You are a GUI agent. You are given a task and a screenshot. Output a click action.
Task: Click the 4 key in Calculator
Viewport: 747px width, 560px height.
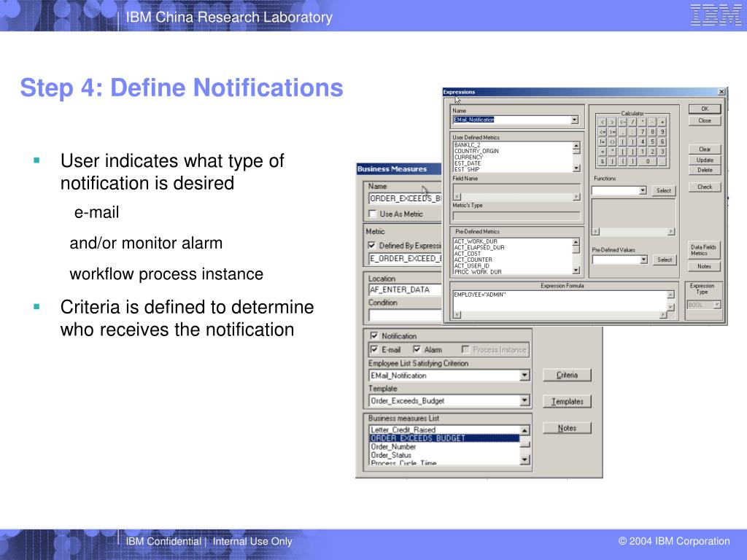coord(642,142)
